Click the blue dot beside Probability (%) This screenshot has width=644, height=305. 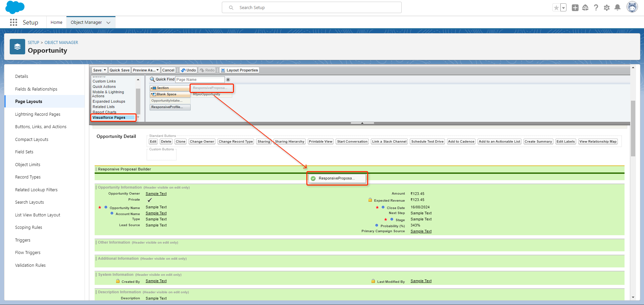click(377, 225)
